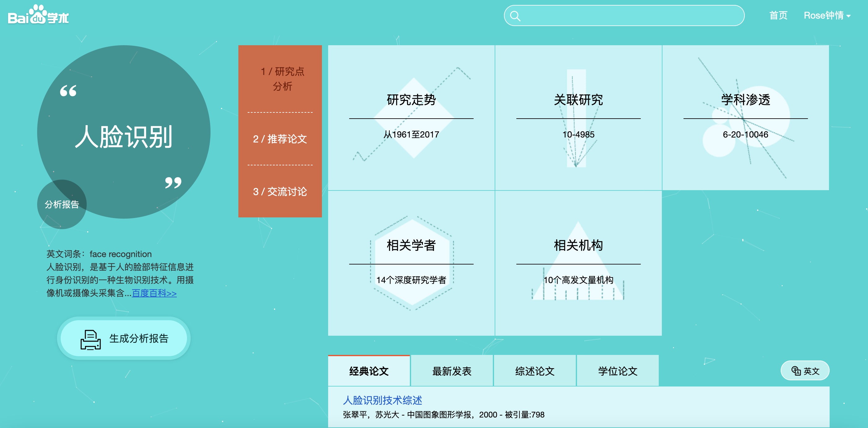Screen dimensions: 868x428
Task: Open 3/交流讨论 in the sidebar
Action: pyautogui.click(x=281, y=191)
